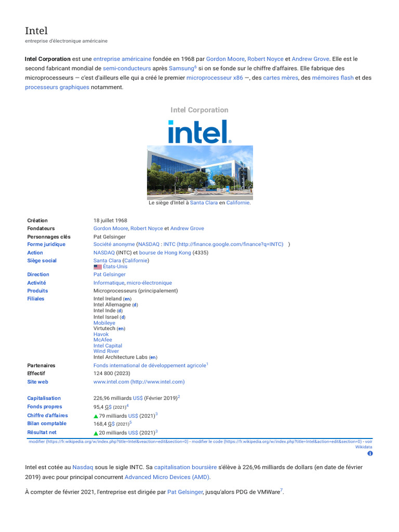Viewport: 399px width, 532px height.
Task: Follow Santa Clara link in photo caption
Action: (x=204, y=203)
